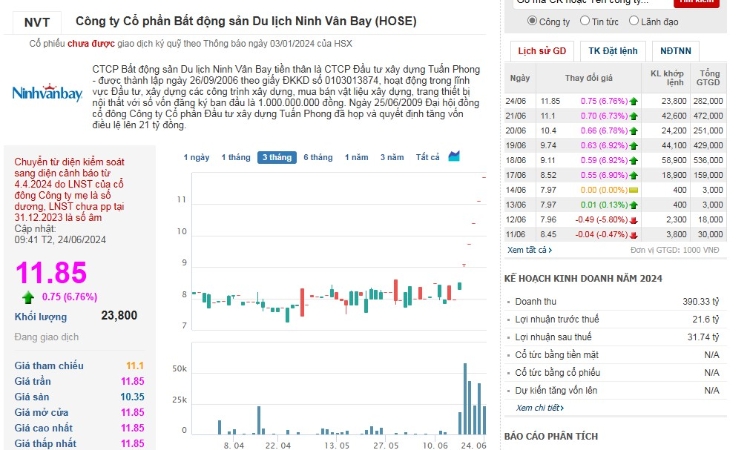Screen dimensions: 750x450
Task: Set chart range to 1 tháng
Action: (235, 157)
